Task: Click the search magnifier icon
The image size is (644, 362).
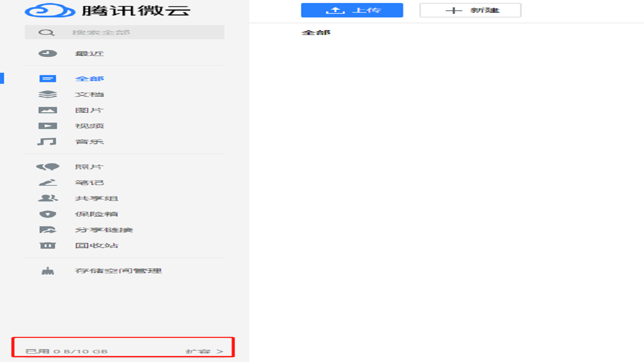Action: coord(46,33)
